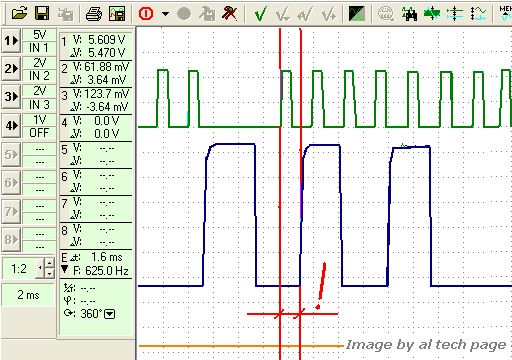Screen dimensions: 512x360
Task: Open the 360° angle dropdown
Action: click(x=110, y=314)
